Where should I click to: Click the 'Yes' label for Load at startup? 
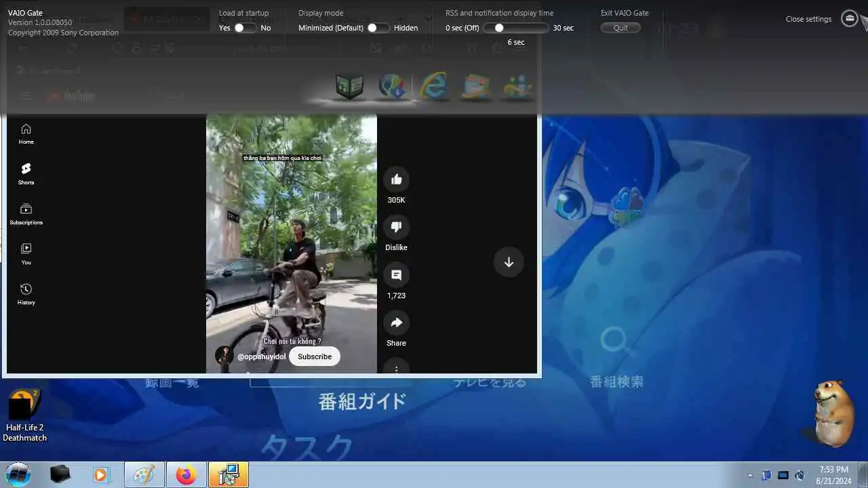click(x=224, y=28)
